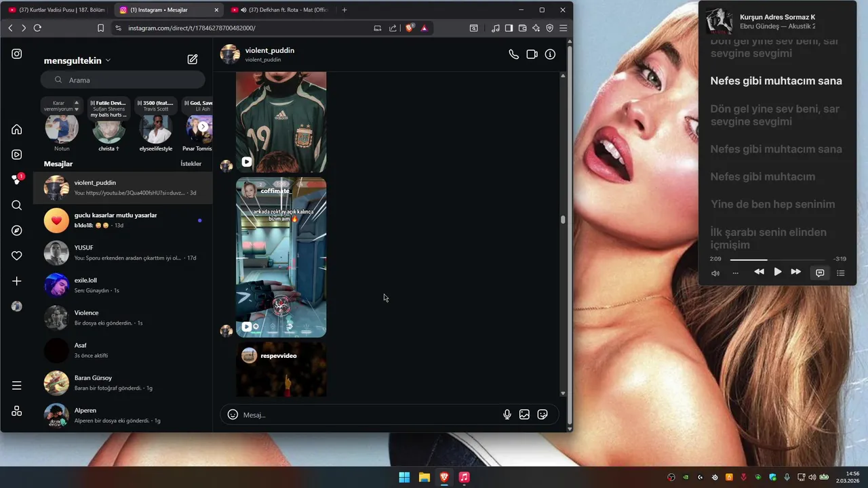Open the coffimate_ shared reel thumbnail
Viewport: 868px width, 488px height.
(281, 258)
